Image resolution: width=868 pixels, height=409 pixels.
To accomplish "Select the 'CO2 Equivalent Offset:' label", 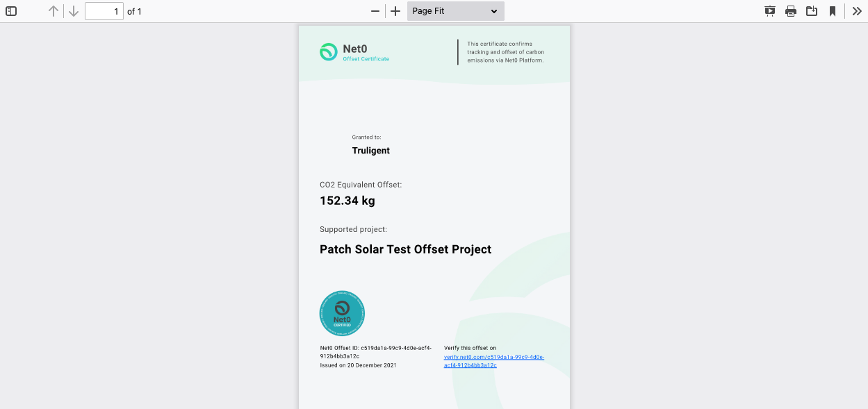I will pos(361,185).
